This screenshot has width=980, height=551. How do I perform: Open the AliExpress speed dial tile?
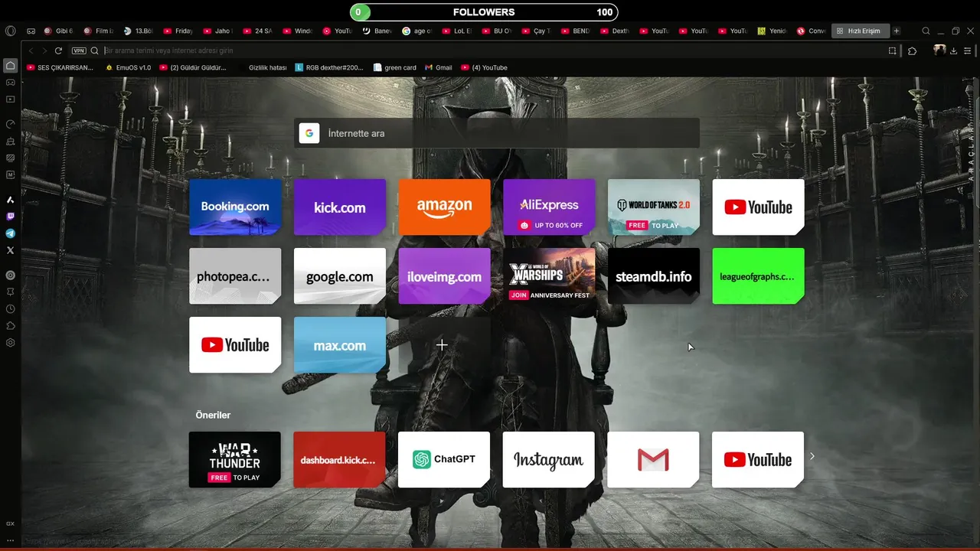(549, 207)
